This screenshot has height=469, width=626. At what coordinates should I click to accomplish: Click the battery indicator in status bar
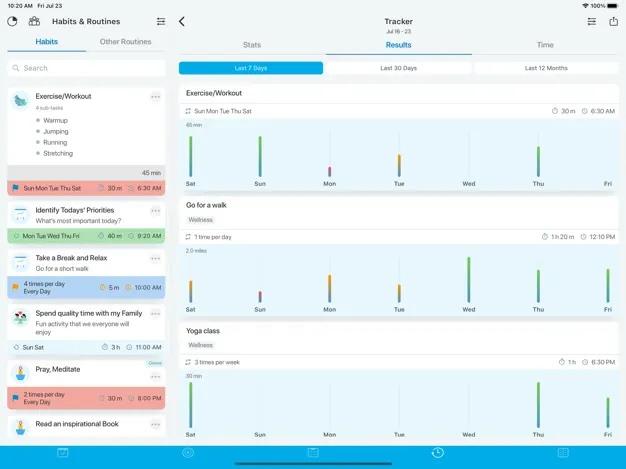click(x=612, y=6)
